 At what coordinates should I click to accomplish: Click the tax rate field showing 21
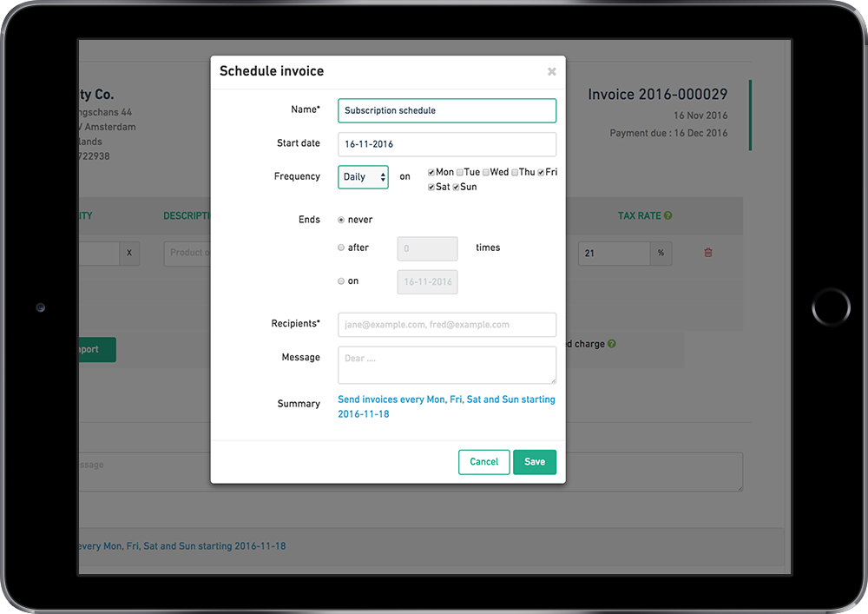(x=615, y=253)
